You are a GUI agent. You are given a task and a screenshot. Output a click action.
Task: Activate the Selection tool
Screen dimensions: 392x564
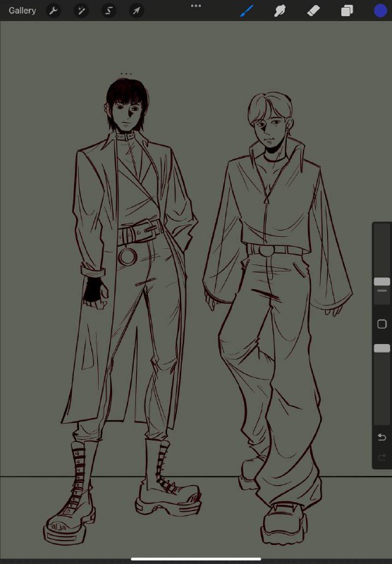click(109, 11)
